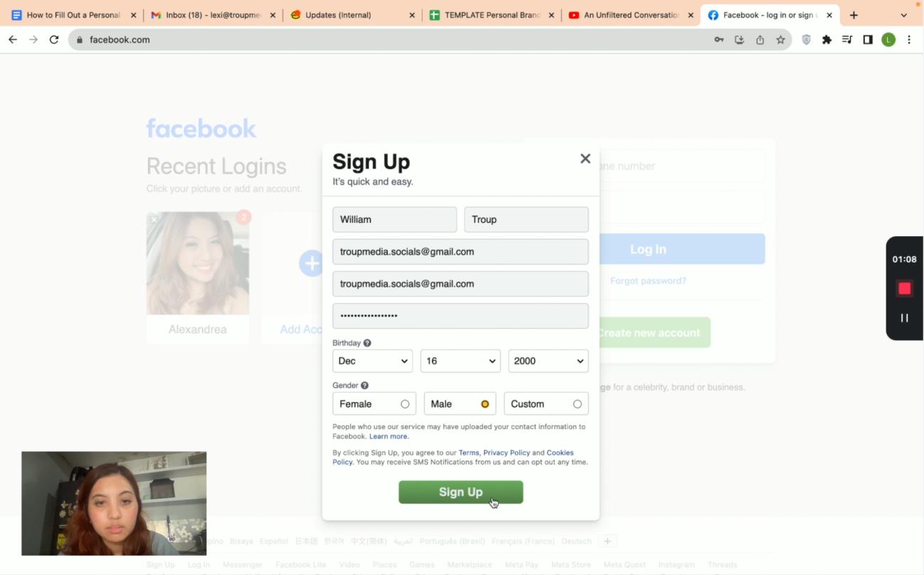Select the Female gender radio button
Viewport: 924px width, 575px height.
(405, 404)
